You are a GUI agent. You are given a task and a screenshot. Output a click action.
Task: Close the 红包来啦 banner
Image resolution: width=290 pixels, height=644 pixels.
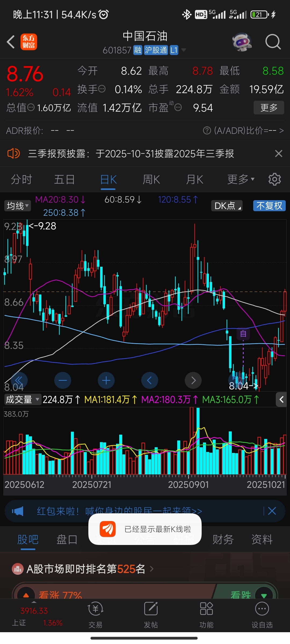pos(272,511)
